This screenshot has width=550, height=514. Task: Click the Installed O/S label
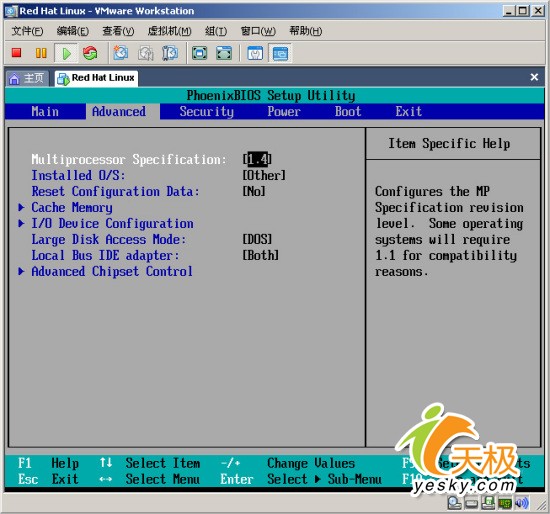pos(78,175)
